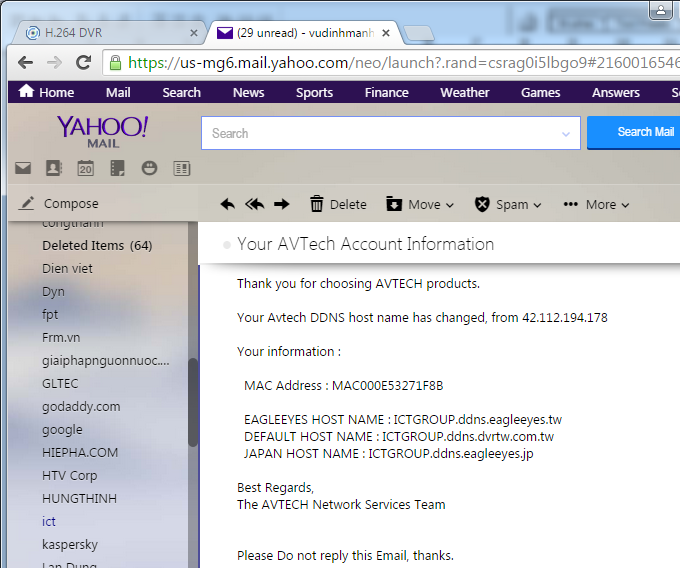This screenshot has width=680, height=568.
Task: Open the Chrome user profile icon
Action: click(x=660, y=10)
